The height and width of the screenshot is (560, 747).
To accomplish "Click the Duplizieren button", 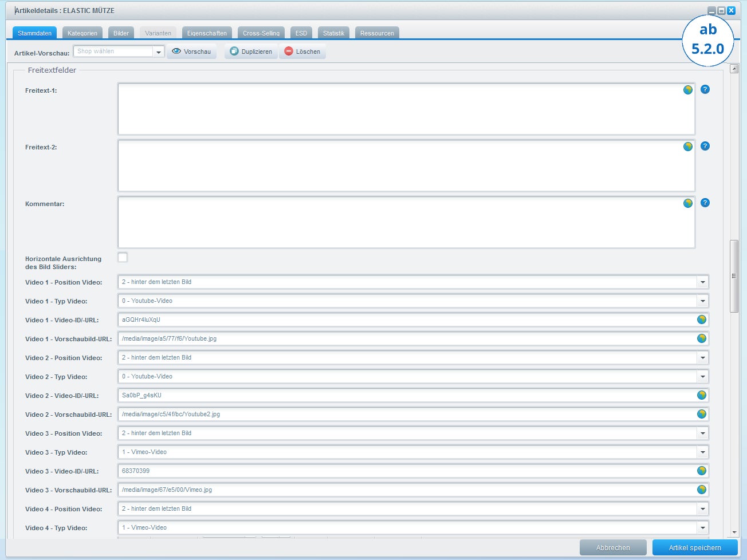I will [x=251, y=52].
